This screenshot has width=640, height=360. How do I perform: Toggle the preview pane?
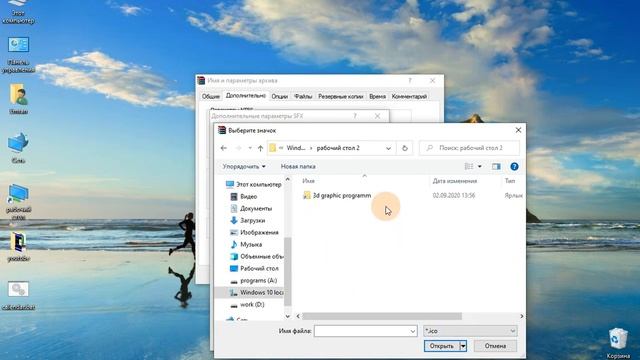(496, 167)
